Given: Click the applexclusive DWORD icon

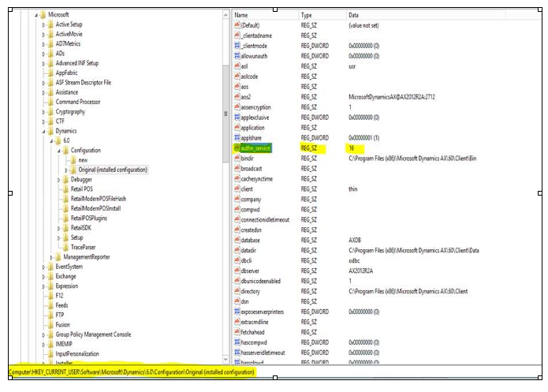Looking at the screenshot, I should (237, 118).
